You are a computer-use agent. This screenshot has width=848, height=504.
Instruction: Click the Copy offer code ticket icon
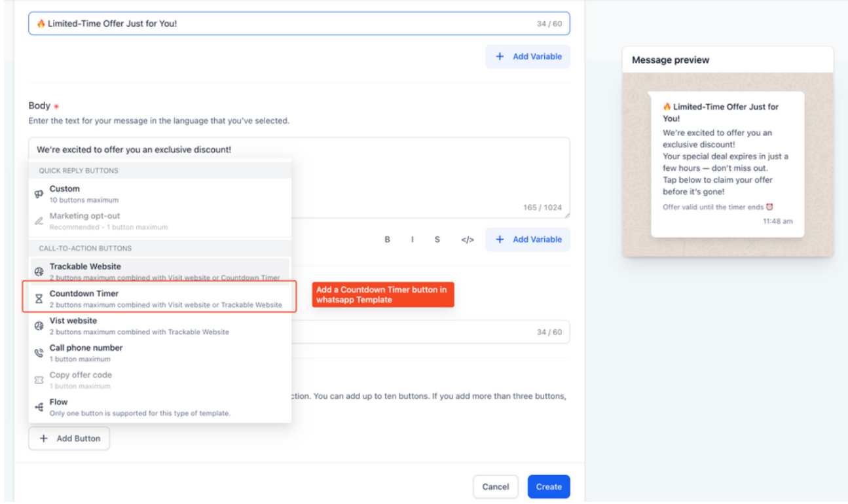[x=39, y=380]
